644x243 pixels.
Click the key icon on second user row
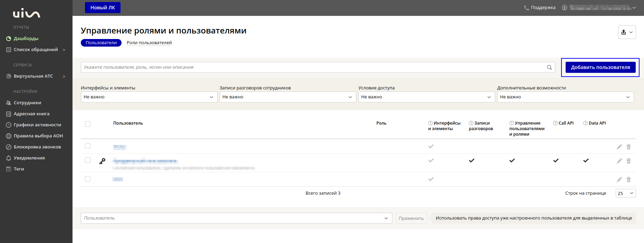tap(102, 161)
